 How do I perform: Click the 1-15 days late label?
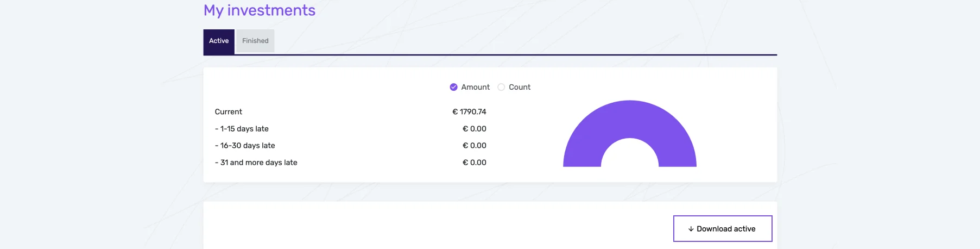pyautogui.click(x=242, y=129)
